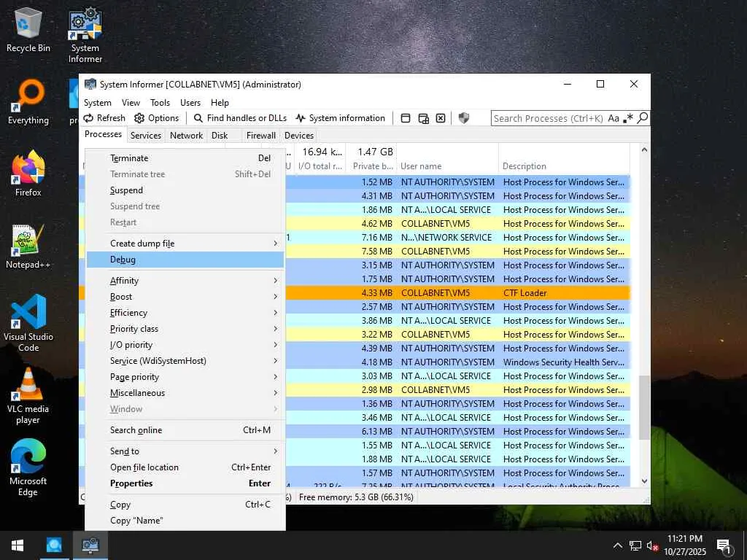747x560 pixels.
Task: Expand Service (WdiSystemHost) submenu
Action: pyautogui.click(x=185, y=361)
